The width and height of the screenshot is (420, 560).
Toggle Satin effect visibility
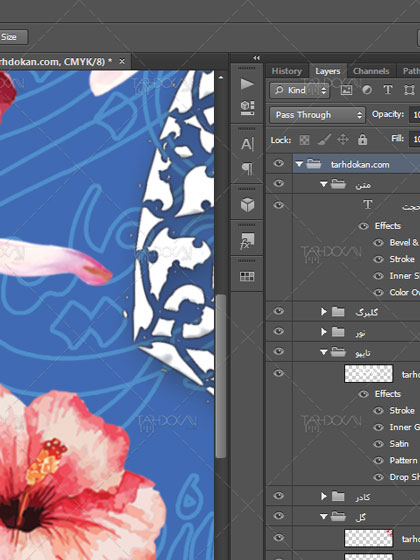pyautogui.click(x=378, y=444)
